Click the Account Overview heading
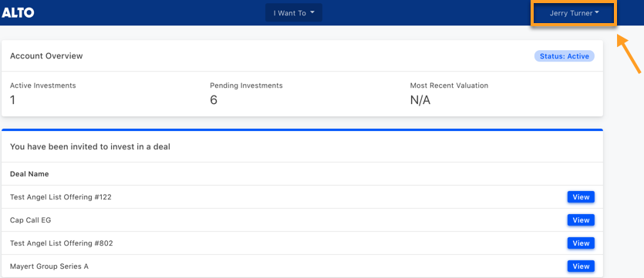 [46, 55]
